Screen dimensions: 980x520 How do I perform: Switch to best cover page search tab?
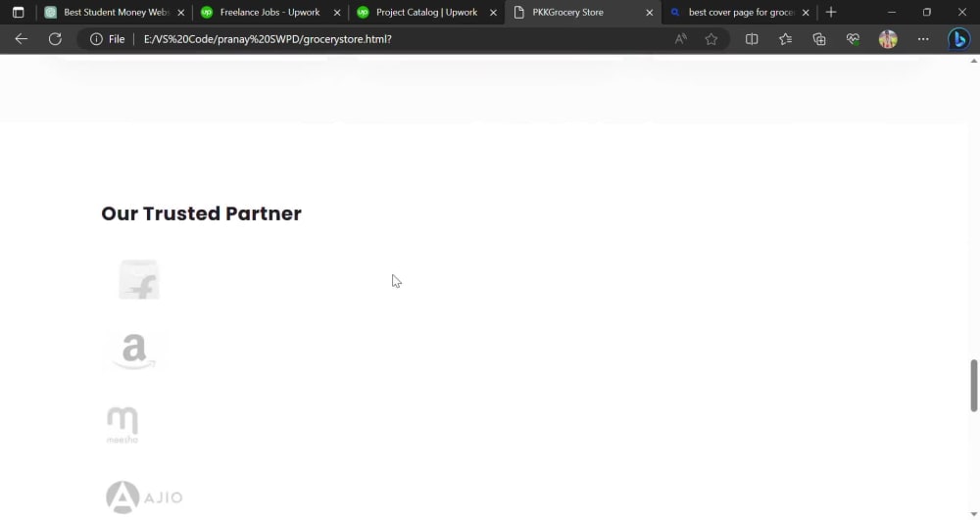pos(739,12)
